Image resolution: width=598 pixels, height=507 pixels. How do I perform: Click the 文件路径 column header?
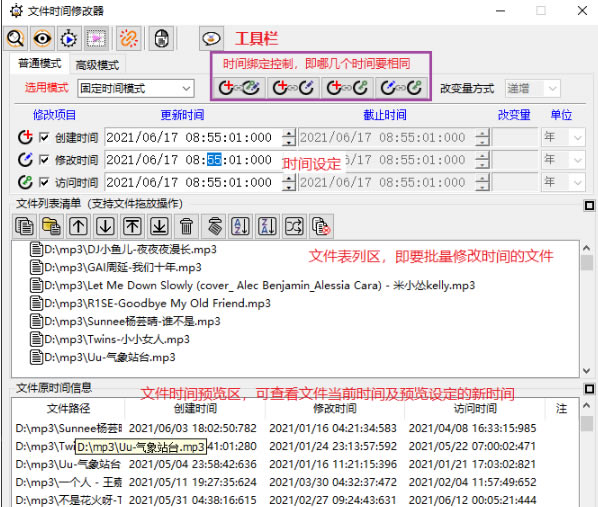(x=68, y=409)
